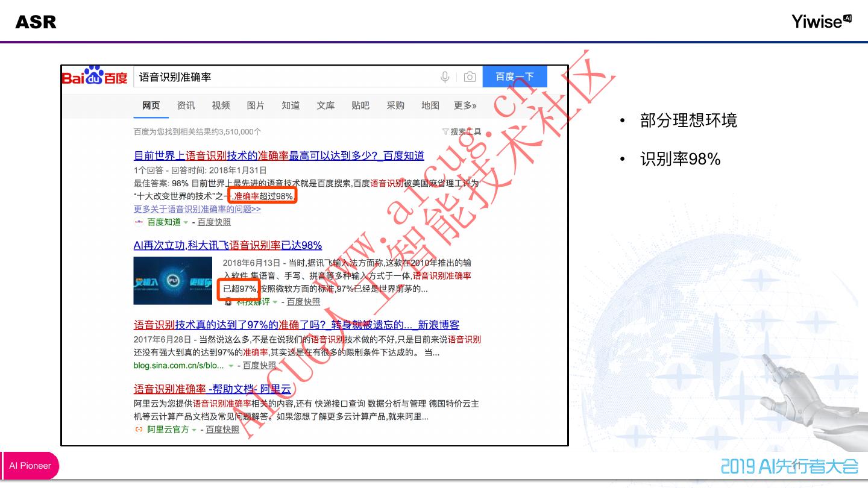This screenshot has width=868, height=488.
Task: Click the 百度知道 source icon
Action: click(x=139, y=222)
